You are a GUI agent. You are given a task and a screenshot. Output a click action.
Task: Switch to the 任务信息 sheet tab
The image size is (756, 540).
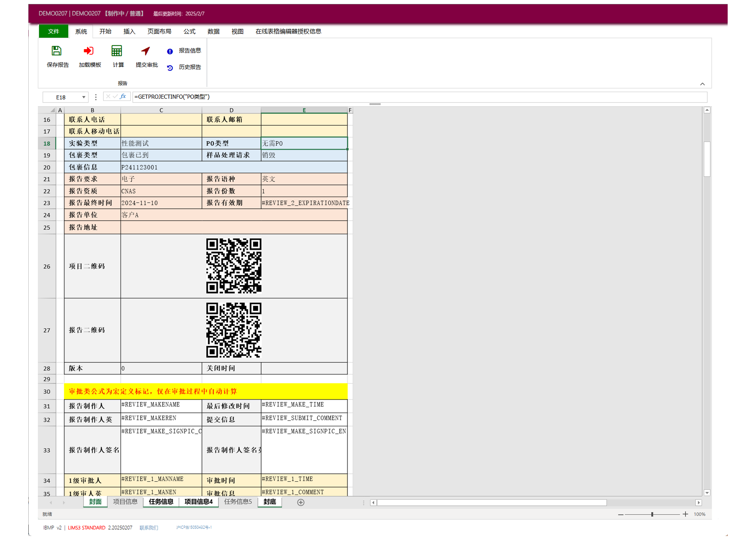click(161, 502)
